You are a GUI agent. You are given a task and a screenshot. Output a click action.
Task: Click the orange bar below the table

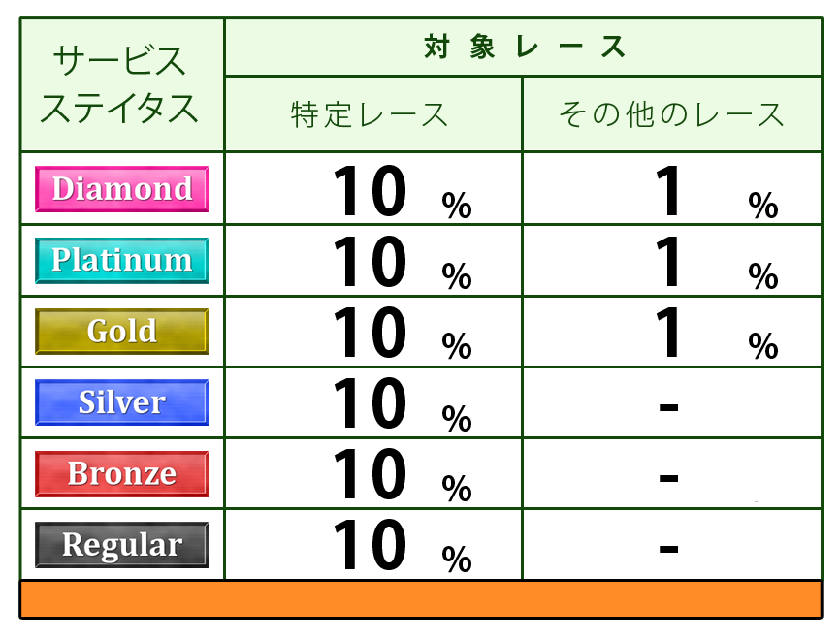tap(421, 599)
